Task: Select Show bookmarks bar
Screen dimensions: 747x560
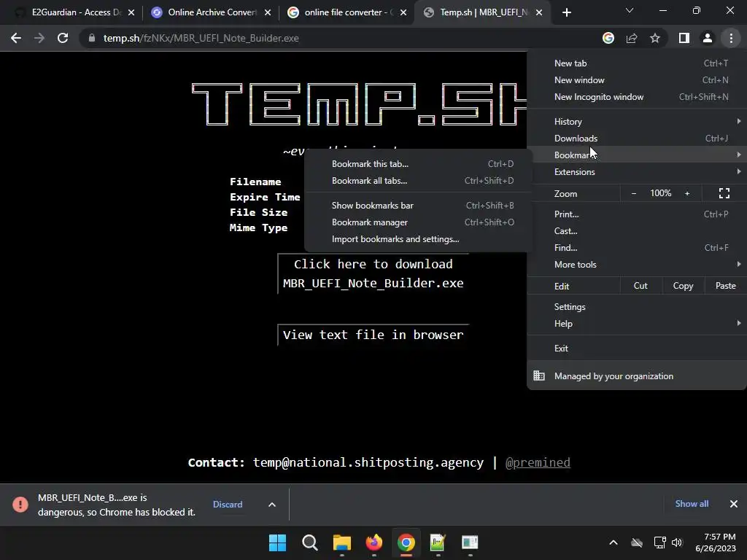Action: point(418,205)
